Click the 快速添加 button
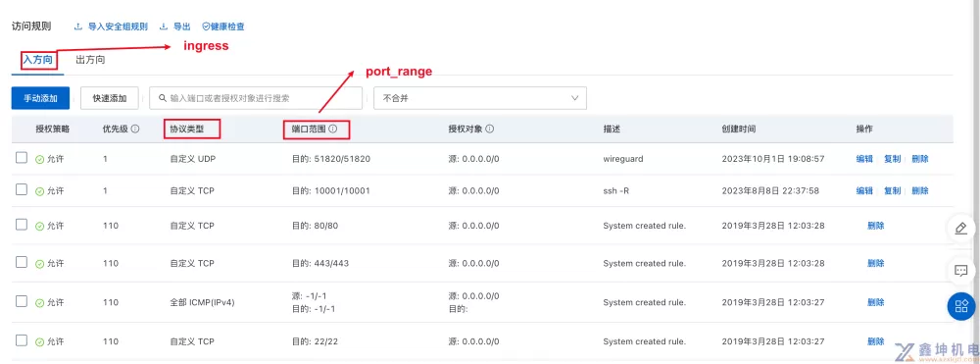 pyautogui.click(x=110, y=98)
